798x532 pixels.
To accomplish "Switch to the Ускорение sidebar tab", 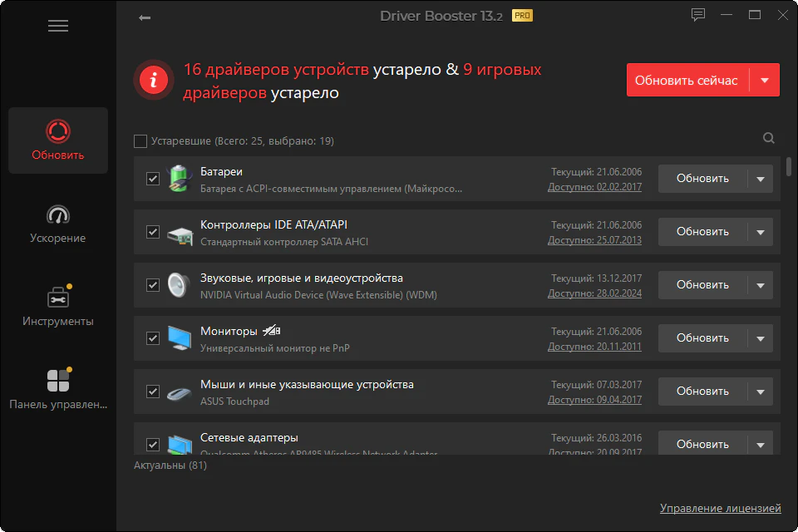I will tap(58, 224).
